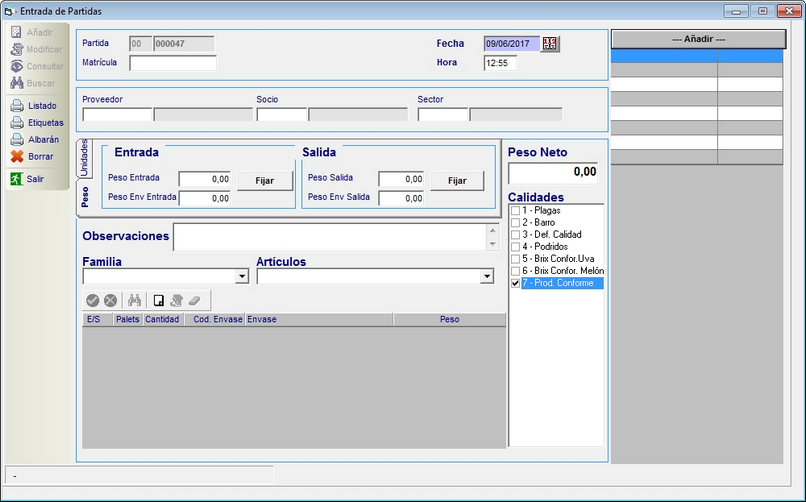Image resolution: width=806 pixels, height=502 pixels.
Task: Click the Palets column header
Action: point(127,320)
